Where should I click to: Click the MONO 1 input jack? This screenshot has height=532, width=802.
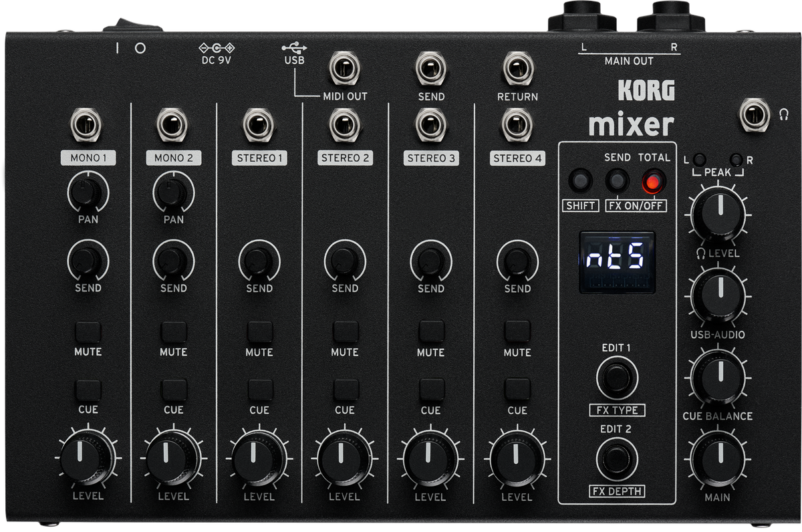(x=87, y=125)
